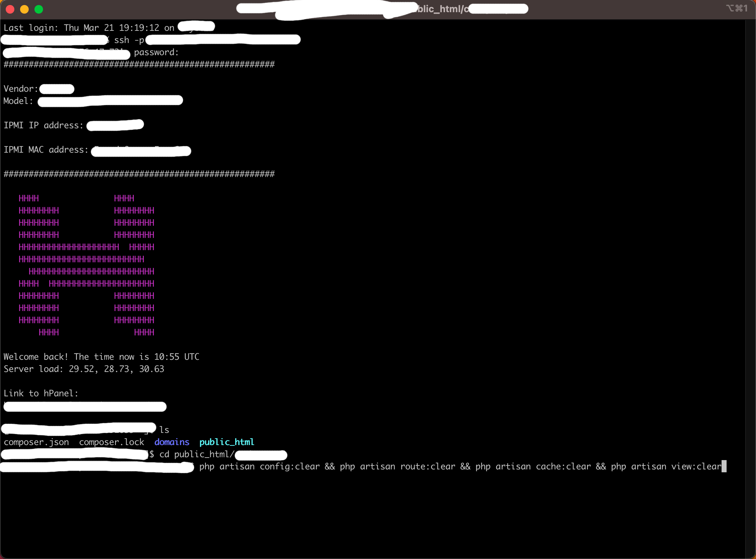Viewport: 756px width, 559px height.
Task: Click the 'Model:' label
Action: (18, 101)
